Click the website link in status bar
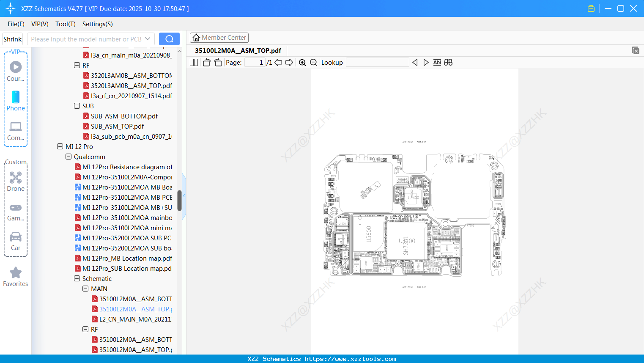Image resolution: width=644 pixels, height=363 pixels. pyautogui.click(x=350, y=359)
